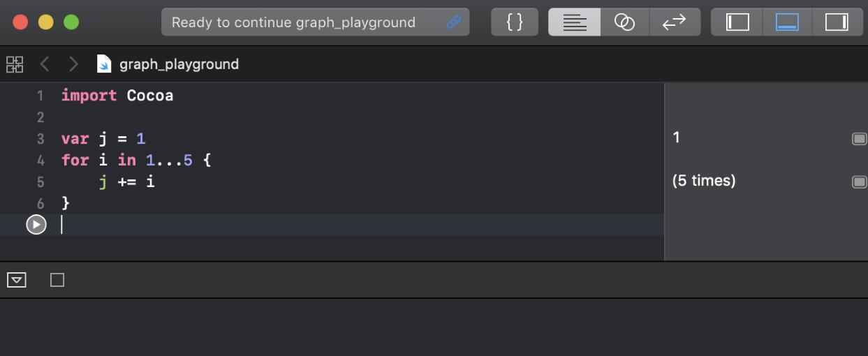Show result graph for (5 times)

pos(859,181)
